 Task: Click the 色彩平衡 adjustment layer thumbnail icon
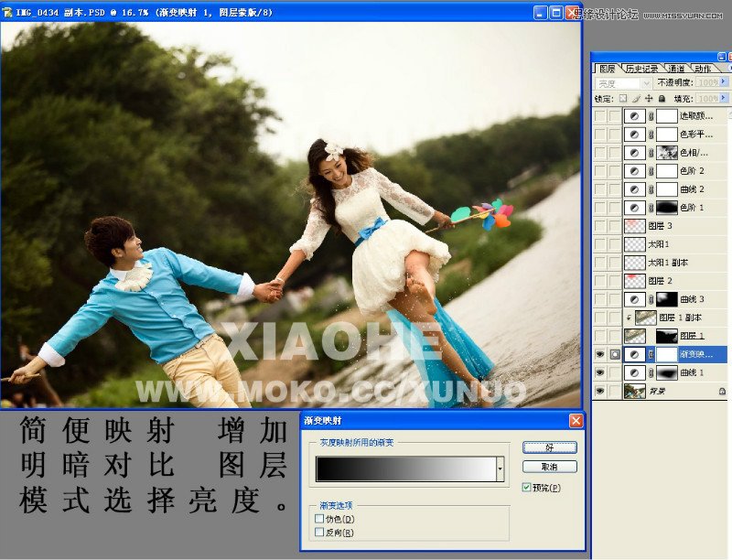pyautogui.click(x=634, y=135)
